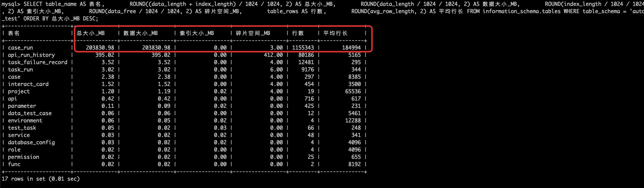
Task: Click the 平均行长 column header
Action: [x=335, y=33]
